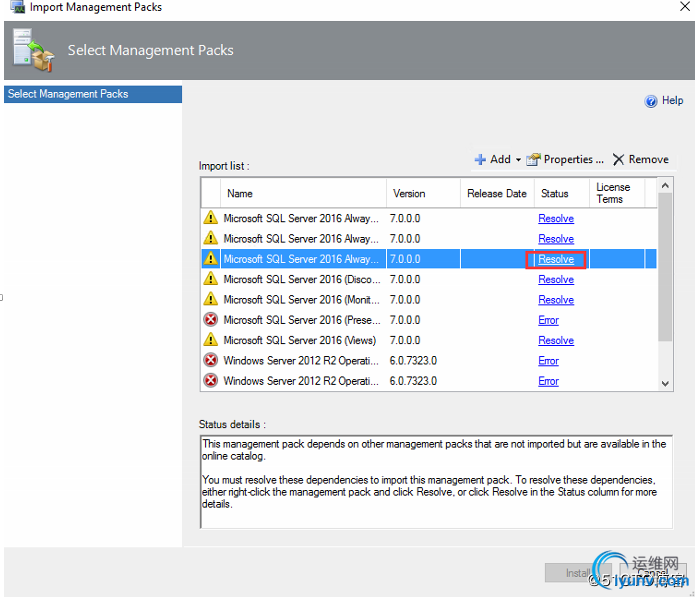Viewport: 695px width, 597px height.
Task: Click Resolve link in the highlighted row
Action: pos(556,259)
